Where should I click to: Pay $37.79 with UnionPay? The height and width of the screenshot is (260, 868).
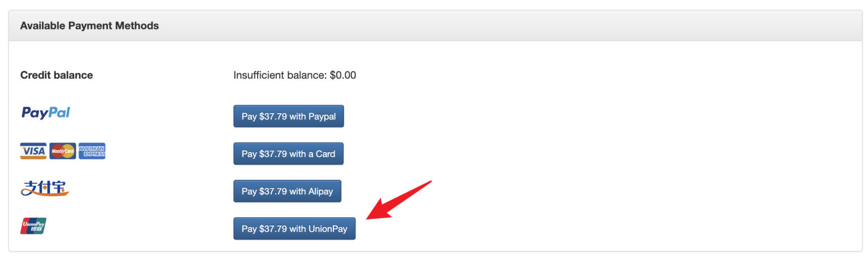[294, 229]
